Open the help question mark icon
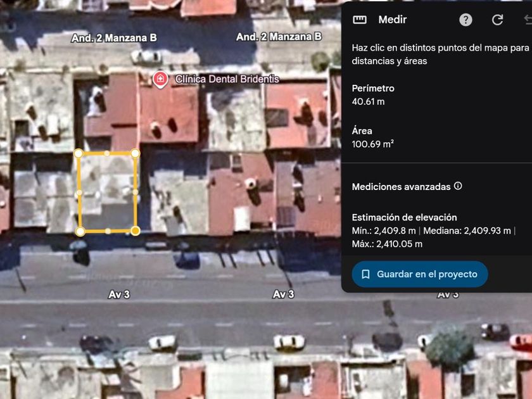The width and height of the screenshot is (532, 399). pyautogui.click(x=465, y=20)
